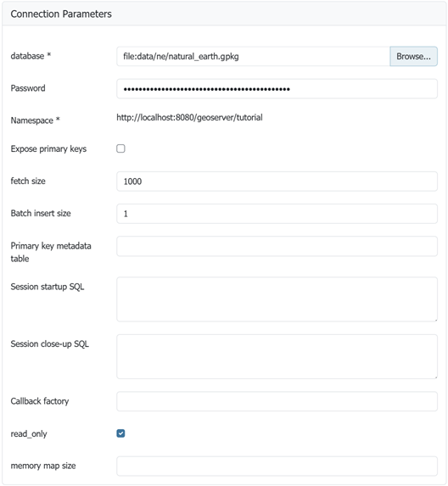This screenshot has height=486, width=448.
Task: Click the database label with asterisk
Action: (x=31, y=56)
